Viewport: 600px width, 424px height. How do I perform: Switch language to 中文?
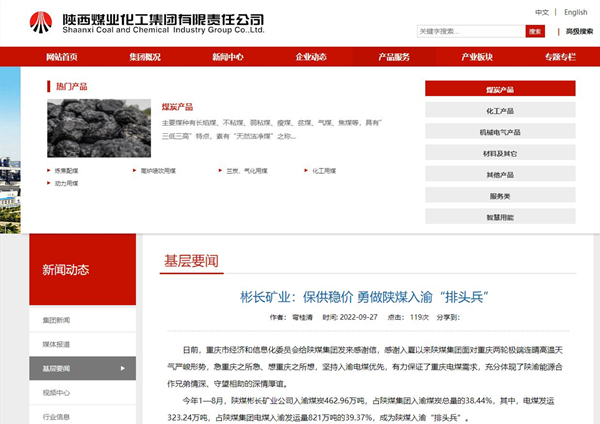point(542,12)
